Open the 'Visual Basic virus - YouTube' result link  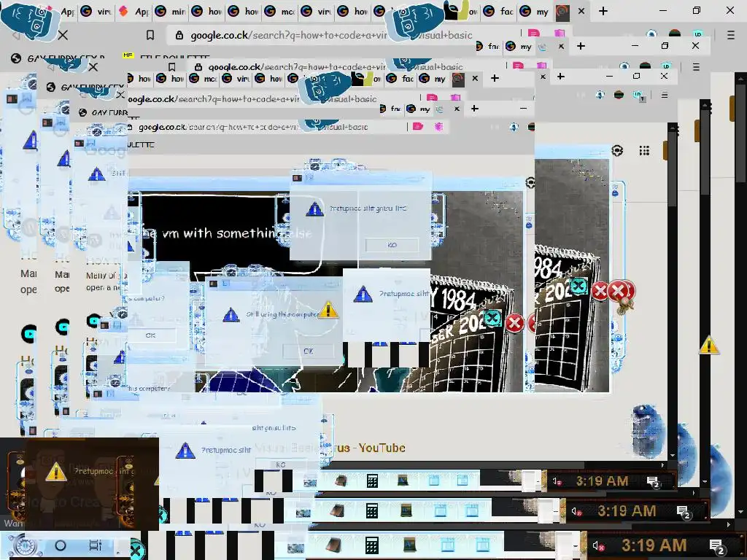point(330,448)
